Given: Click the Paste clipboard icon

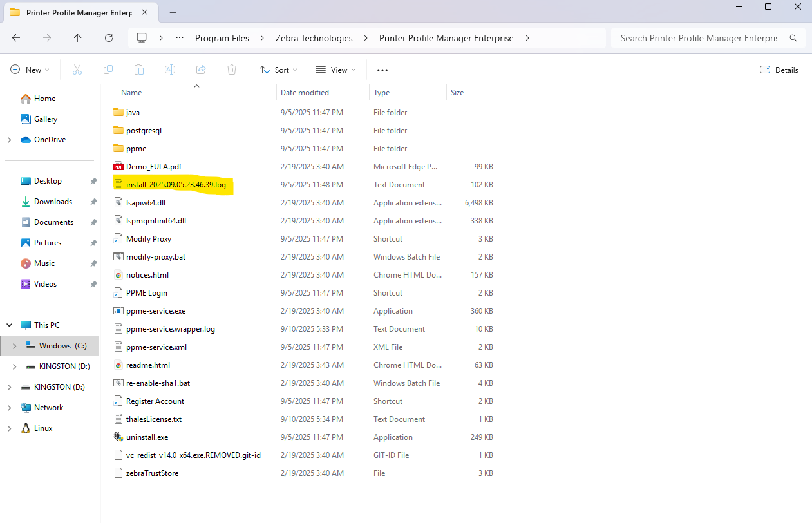Looking at the screenshot, I should pyautogui.click(x=139, y=70).
